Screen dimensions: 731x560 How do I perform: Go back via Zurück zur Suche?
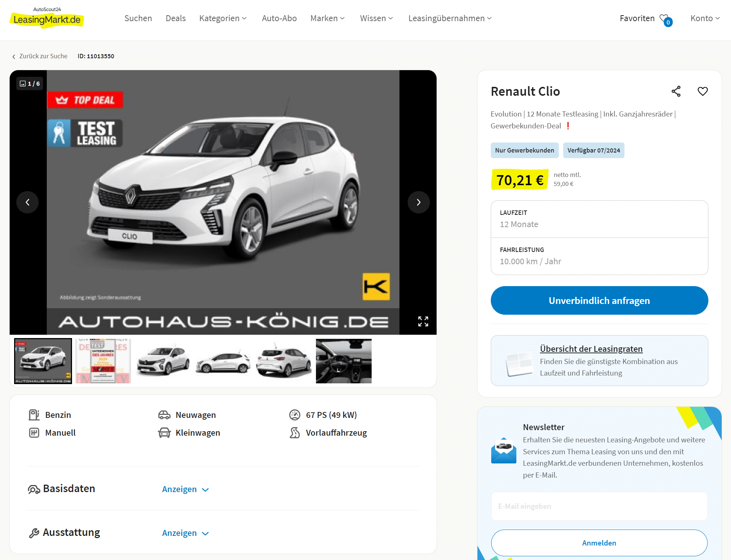pyautogui.click(x=43, y=56)
